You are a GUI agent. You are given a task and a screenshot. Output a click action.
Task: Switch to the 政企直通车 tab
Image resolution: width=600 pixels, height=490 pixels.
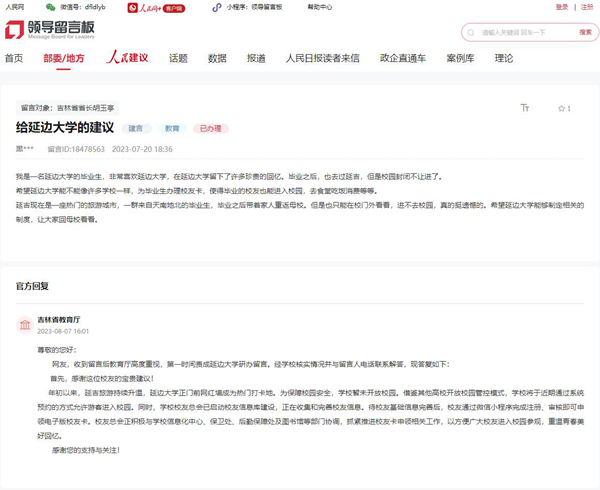click(403, 58)
